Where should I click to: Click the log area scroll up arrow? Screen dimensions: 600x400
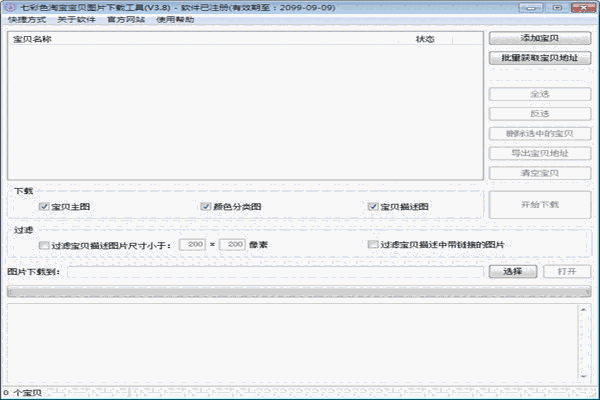(584, 310)
